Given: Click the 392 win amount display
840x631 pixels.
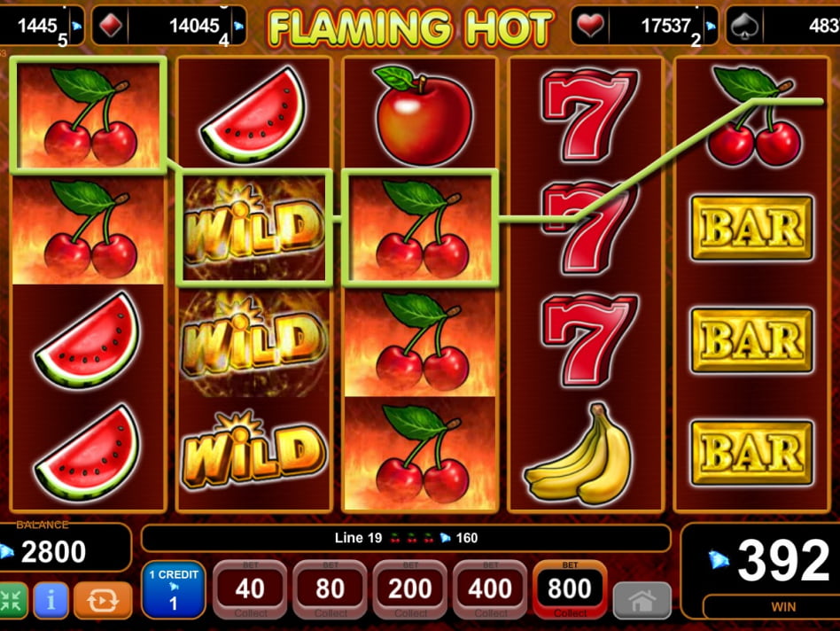Looking at the screenshot, I should click(x=782, y=560).
